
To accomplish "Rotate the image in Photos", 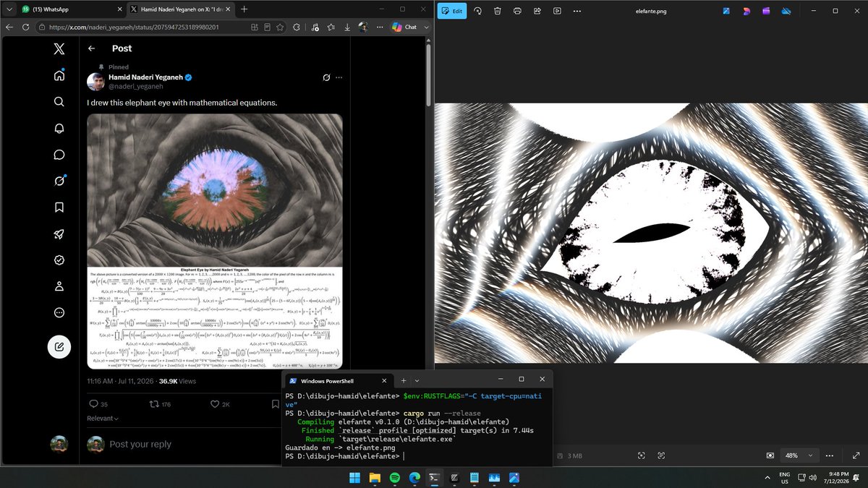I will (478, 11).
